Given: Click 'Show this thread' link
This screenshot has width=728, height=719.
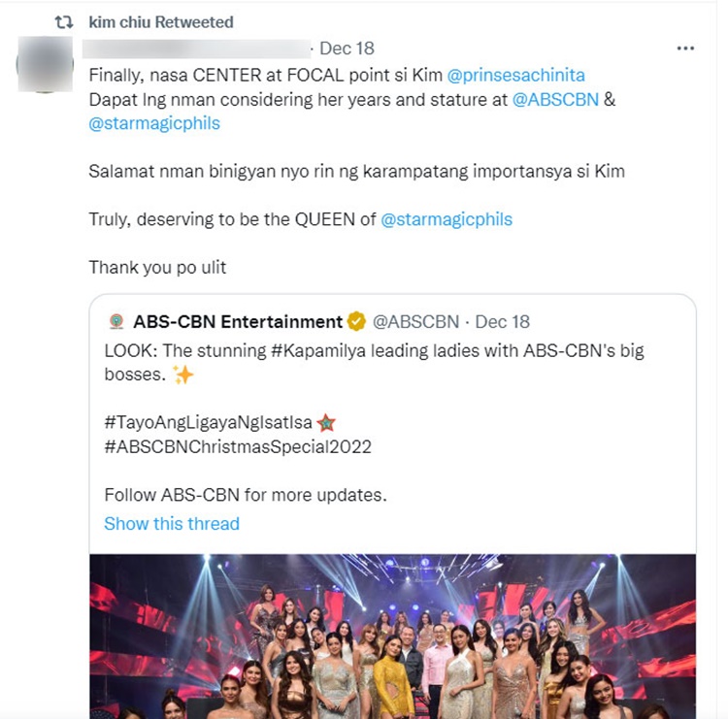Looking at the screenshot, I should [x=172, y=524].
